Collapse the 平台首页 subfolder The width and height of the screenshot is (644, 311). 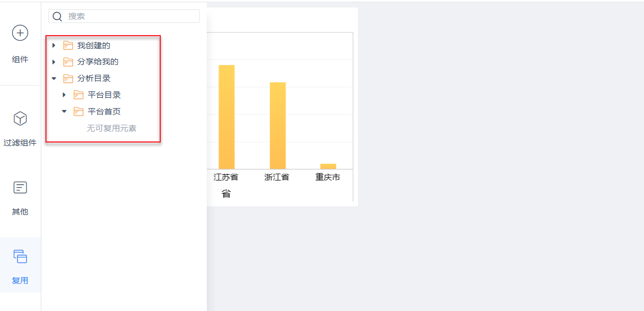[64, 112]
